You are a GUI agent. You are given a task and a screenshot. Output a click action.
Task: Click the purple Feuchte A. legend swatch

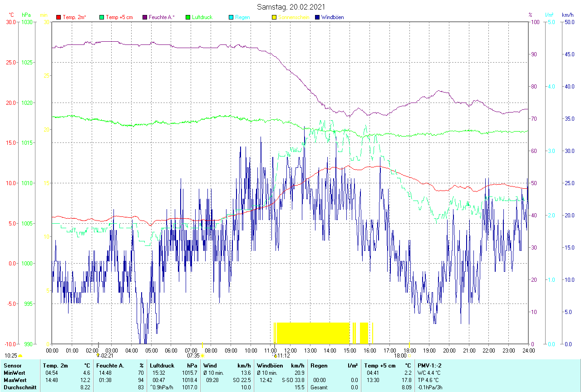(x=145, y=17)
